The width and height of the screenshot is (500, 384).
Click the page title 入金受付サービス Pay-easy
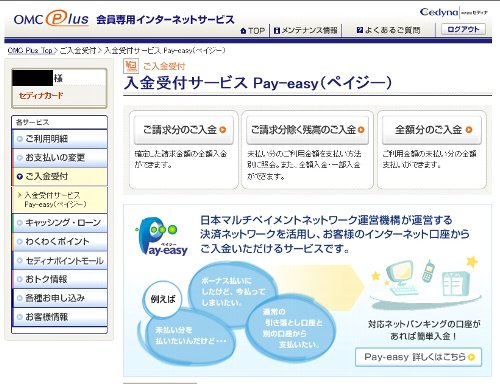coord(257,83)
